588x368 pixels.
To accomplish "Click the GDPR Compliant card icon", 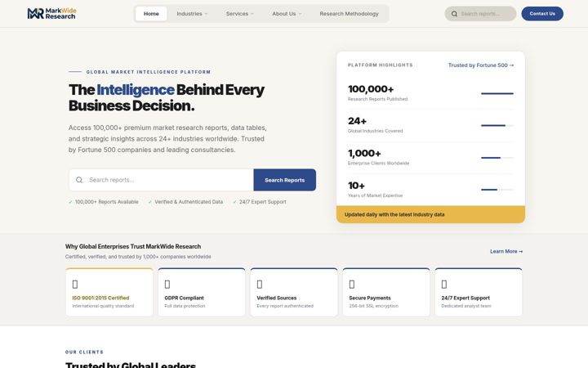I will [x=167, y=285].
